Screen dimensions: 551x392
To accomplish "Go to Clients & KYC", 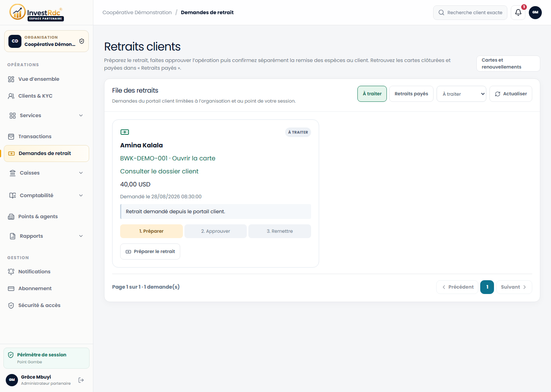I will coord(46,96).
